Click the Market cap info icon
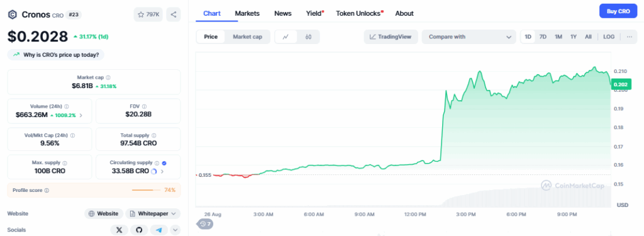The height and width of the screenshot is (236, 644). point(108,77)
